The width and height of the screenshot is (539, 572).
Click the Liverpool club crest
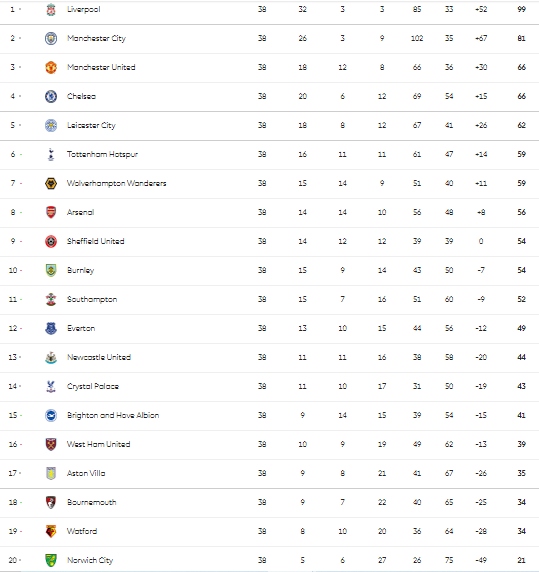[x=51, y=10]
